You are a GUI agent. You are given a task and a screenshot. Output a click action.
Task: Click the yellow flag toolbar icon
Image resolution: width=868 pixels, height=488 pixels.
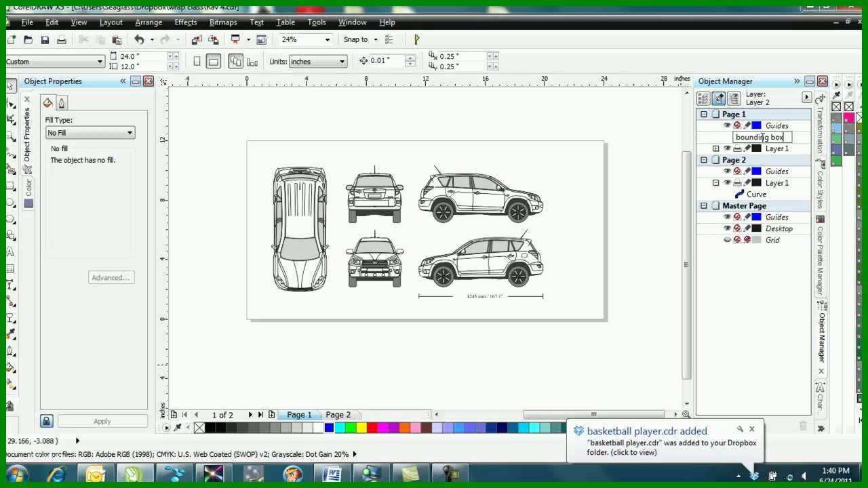[x=416, y=40]
